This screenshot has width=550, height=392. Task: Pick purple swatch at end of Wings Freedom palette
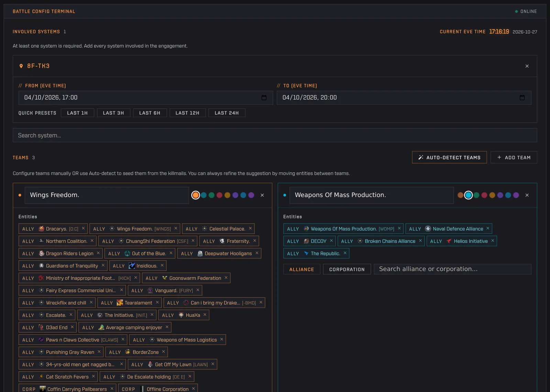coord(251,195)
